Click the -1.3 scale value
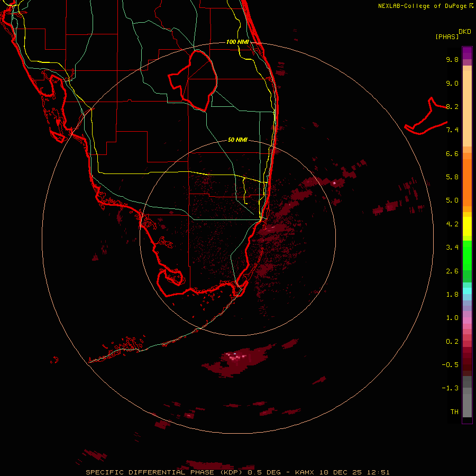This screenshot has height=476, width=476. 450,388
